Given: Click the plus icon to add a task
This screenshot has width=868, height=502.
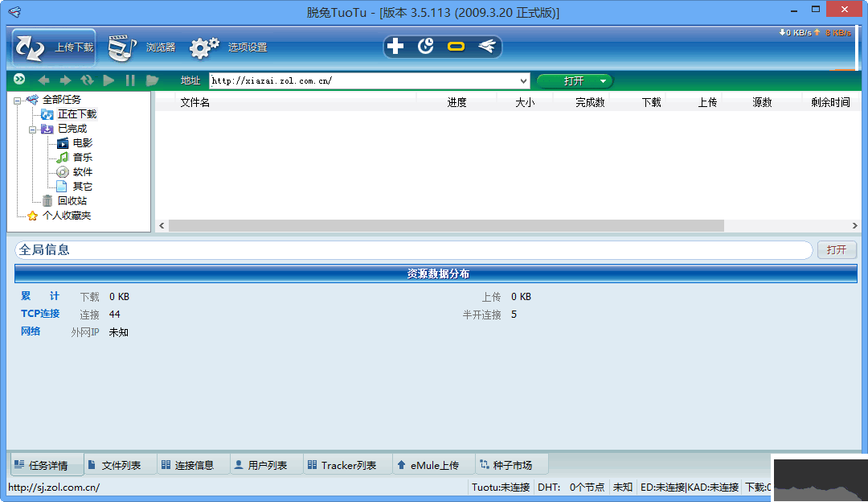Looking at the screenshot, I should click(x=395, y=47).
